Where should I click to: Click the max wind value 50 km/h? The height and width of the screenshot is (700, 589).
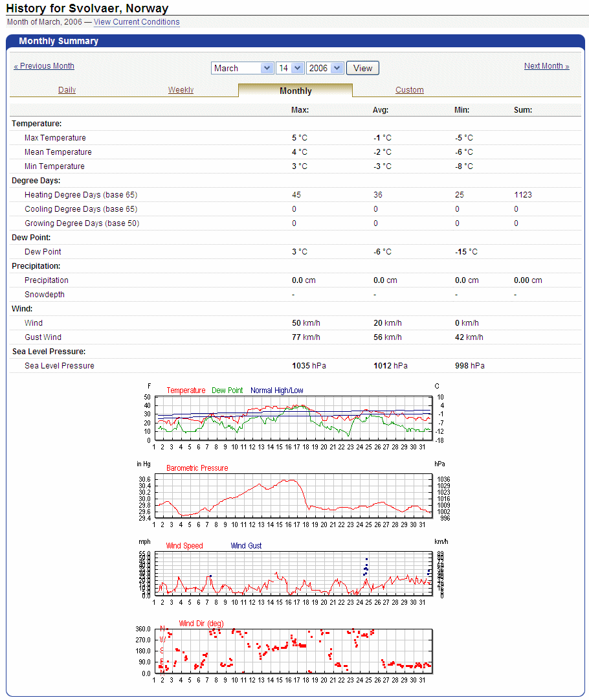click(306, 323)
